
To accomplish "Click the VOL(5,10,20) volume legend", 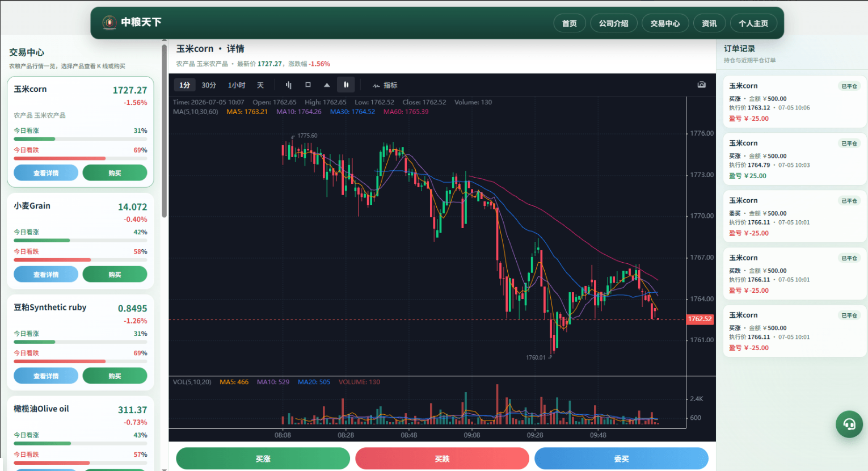I will (192, 382).
